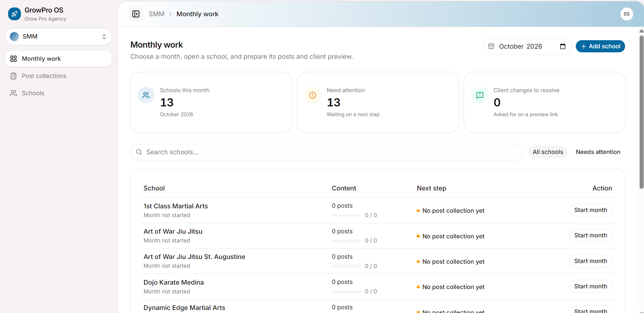The image size is (644, 313).
Task: Click the Schools people icon in sidebar
Action: coord(14,93)
